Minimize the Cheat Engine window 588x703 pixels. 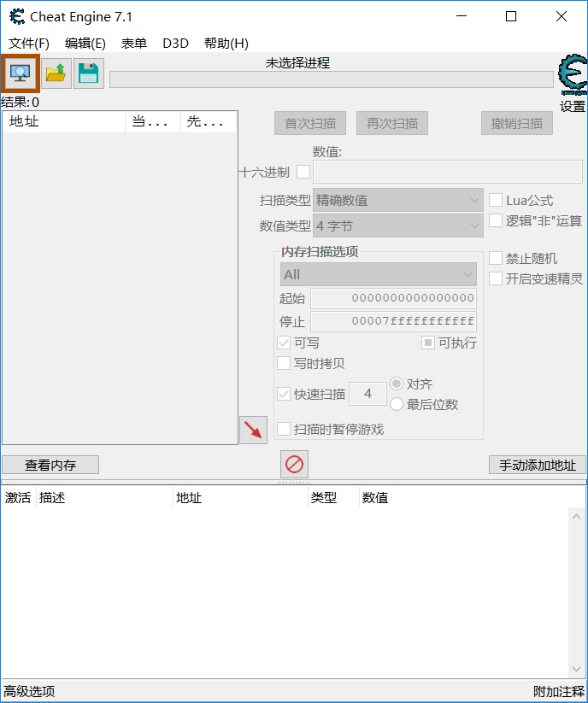pyautogui.click(x=462, y=16)
